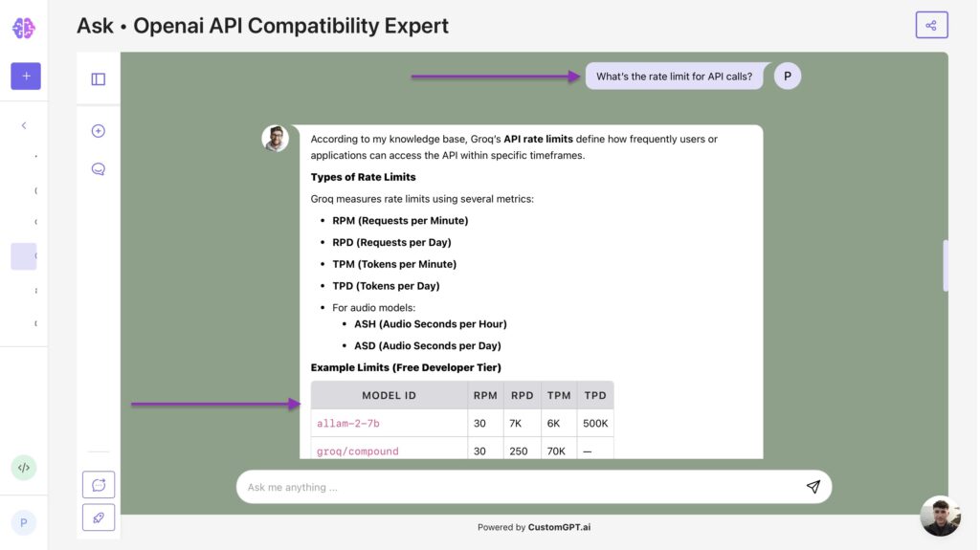
Task: Click 'ASH (Audio Seconds per Hour)' bullet
Action: click(431, 323)
